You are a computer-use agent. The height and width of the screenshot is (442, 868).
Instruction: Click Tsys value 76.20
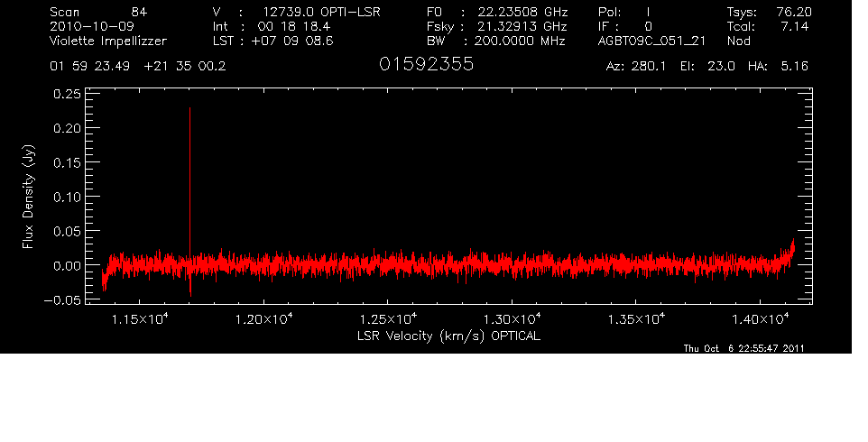[x=796, y=12]
